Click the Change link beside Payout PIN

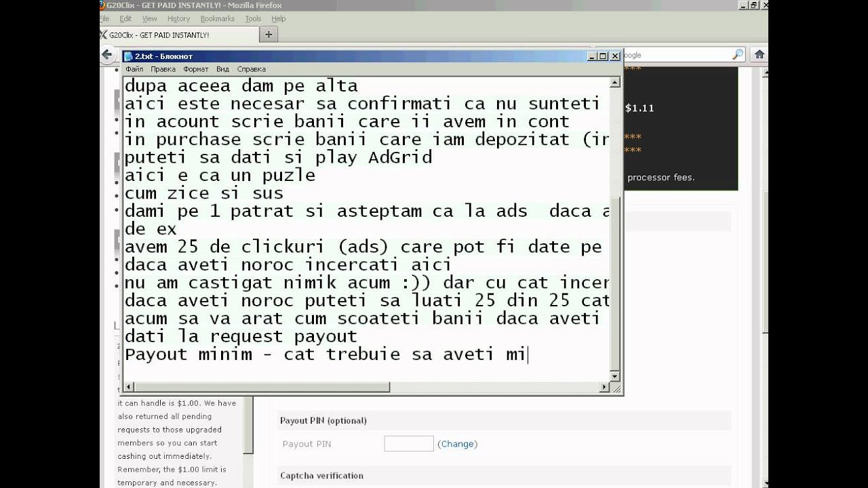click(x=457, y=444)
